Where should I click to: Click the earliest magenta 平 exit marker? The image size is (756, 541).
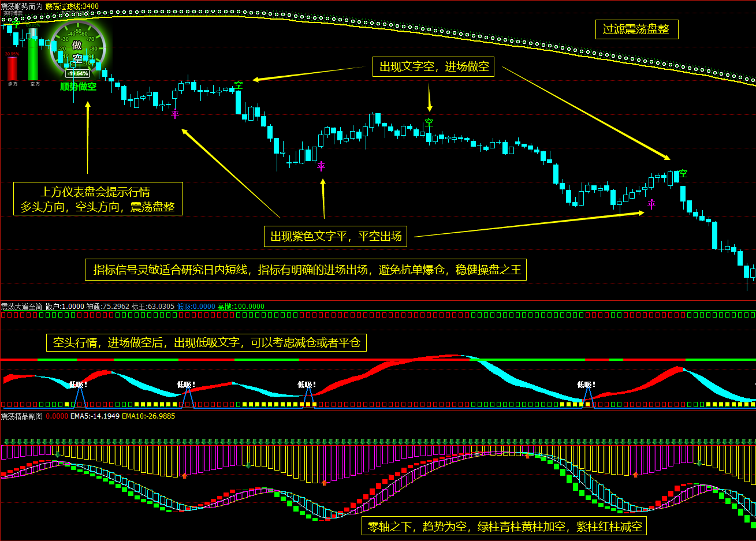[175, 113]
